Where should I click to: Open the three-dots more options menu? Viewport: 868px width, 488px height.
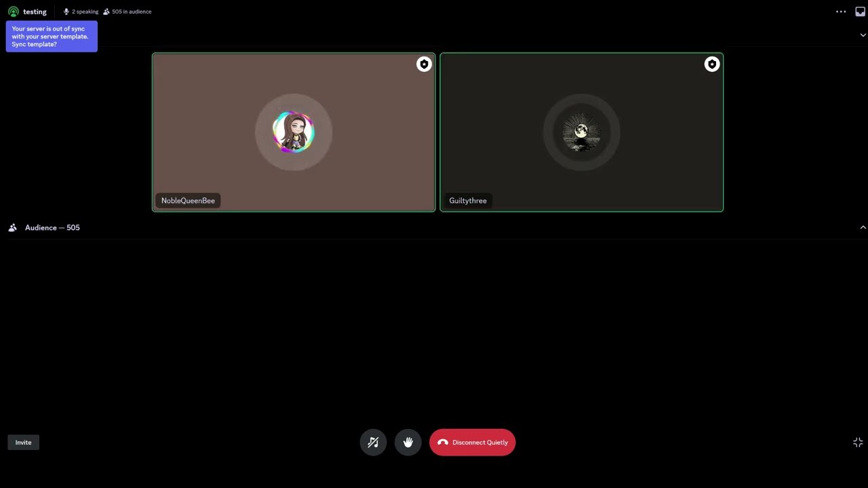(x=841, y=12)
